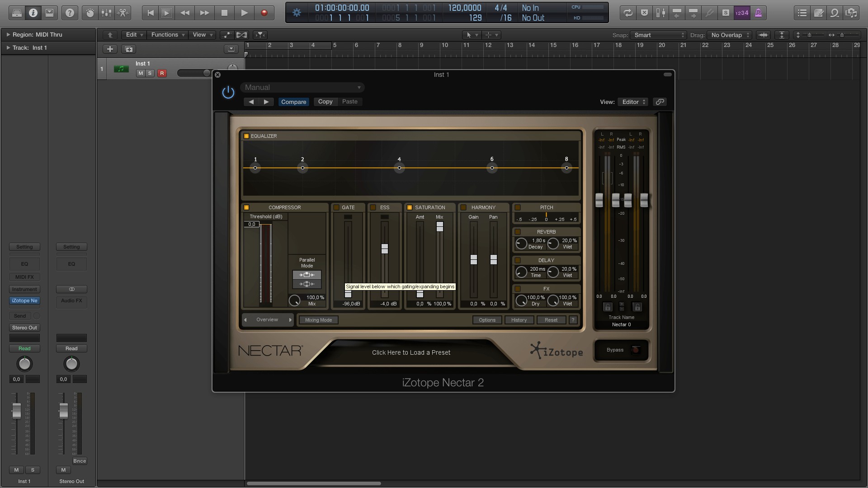Select previous plug-in setting arrow
Image resolution: width=868 pixels, height=488 pixels.
[251, 102]
